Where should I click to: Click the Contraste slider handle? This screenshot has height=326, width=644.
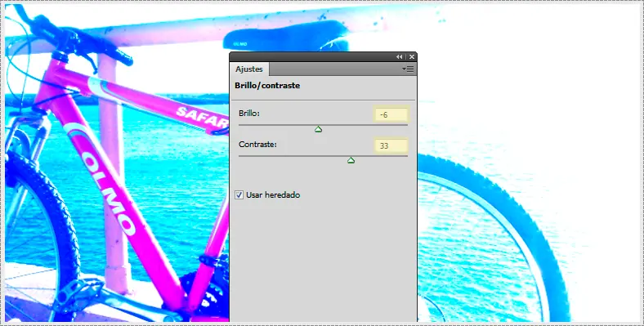click(351, 160)
